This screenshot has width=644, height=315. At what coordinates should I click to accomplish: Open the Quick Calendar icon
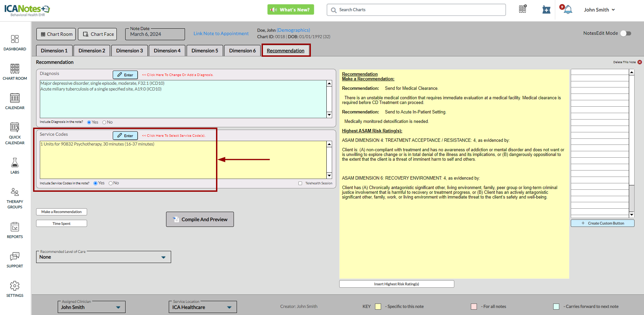coord(15,128)
